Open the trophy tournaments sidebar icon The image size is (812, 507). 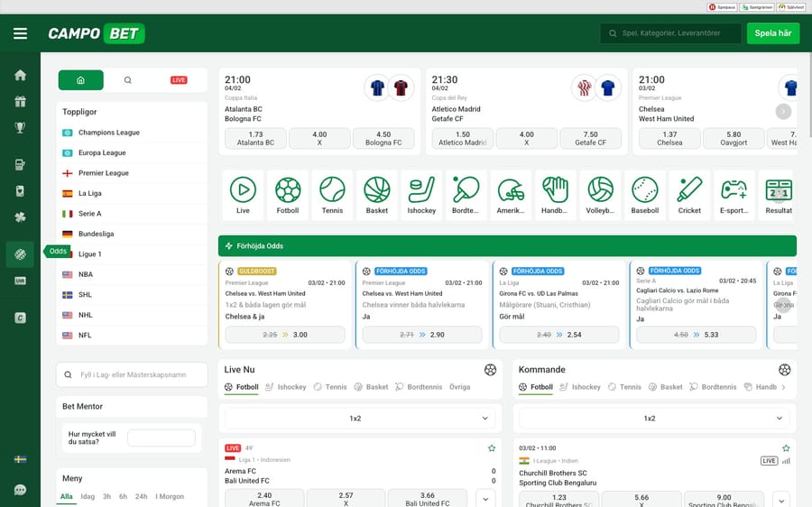pyautogui.click(x=20, y=127)
